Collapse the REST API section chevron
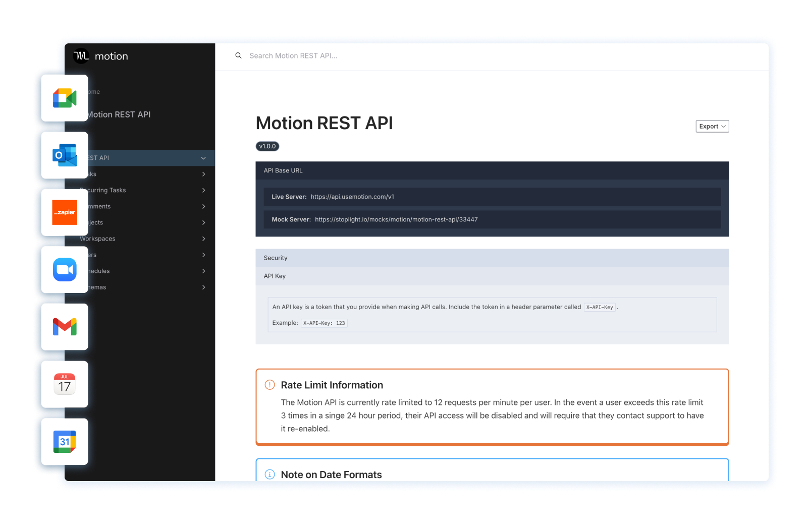808x532 pixels. (203, 158)
